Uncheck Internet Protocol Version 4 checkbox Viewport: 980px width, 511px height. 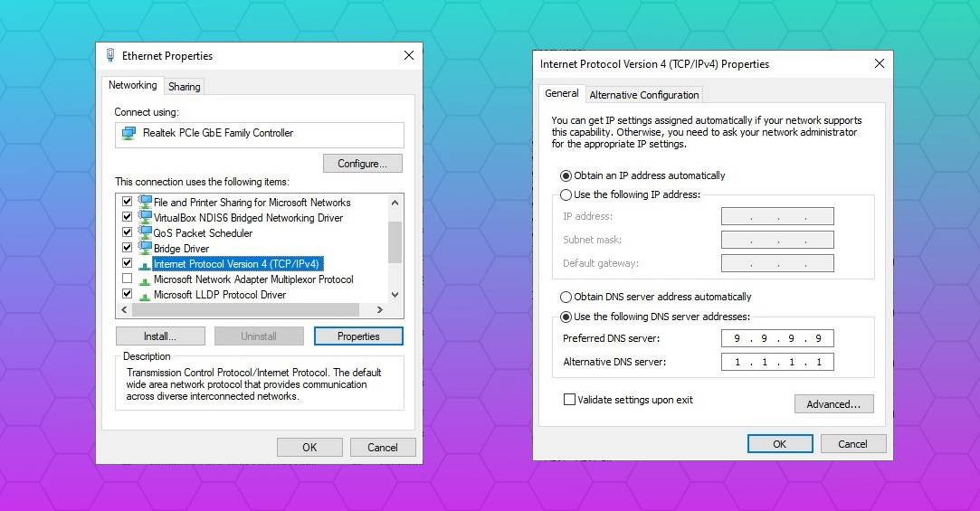[127, 263]
